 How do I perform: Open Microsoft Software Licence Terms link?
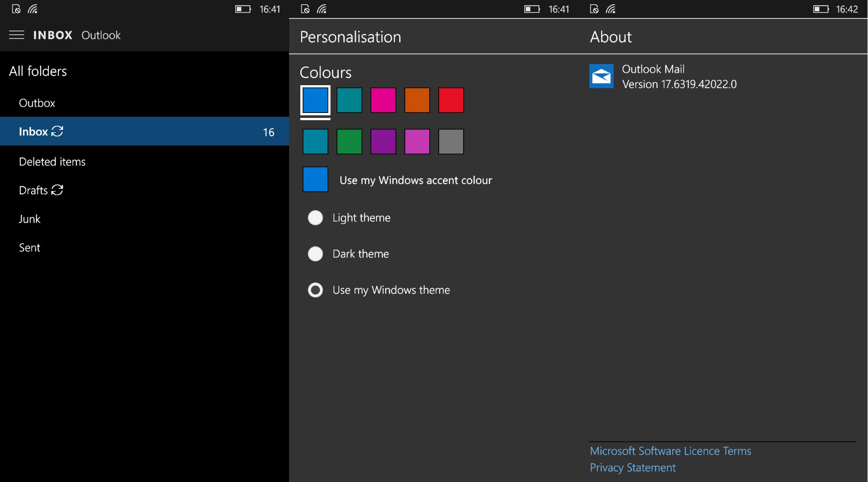(x=670, y=451)
